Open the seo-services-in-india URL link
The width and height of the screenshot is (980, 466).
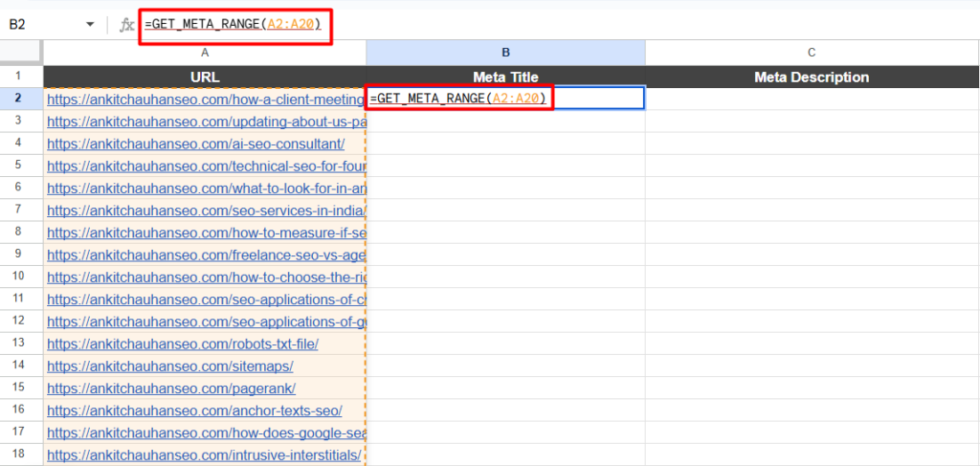(x=207, y=211)
